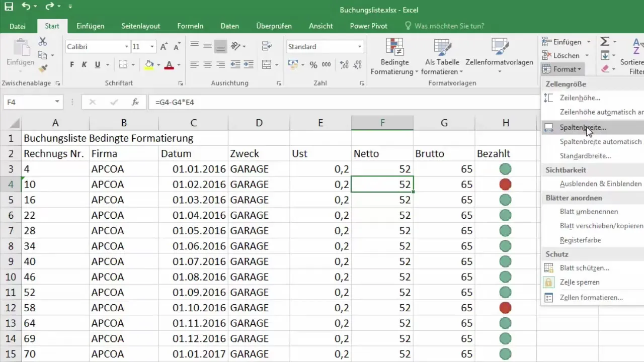This screenshot has height=362, width=644.
Task: Click column header F
Action: [382, 123]
